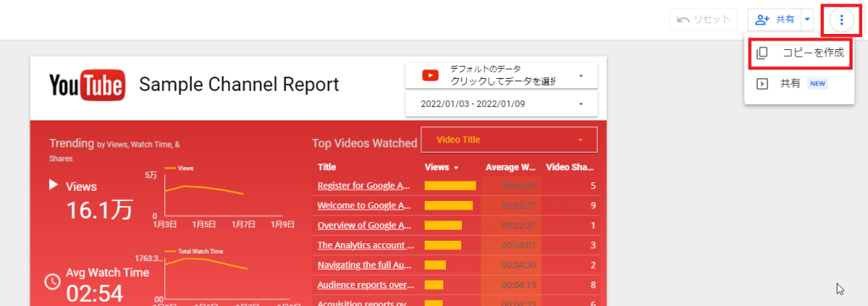Open the デフォルトのデータ data selector
The image size is (868, 306).
point(502,75)
